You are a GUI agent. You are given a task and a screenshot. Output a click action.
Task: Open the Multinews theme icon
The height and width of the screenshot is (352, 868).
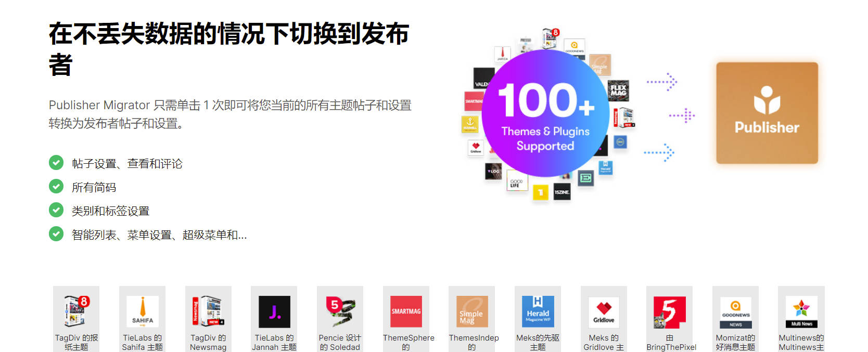point(801,311)
